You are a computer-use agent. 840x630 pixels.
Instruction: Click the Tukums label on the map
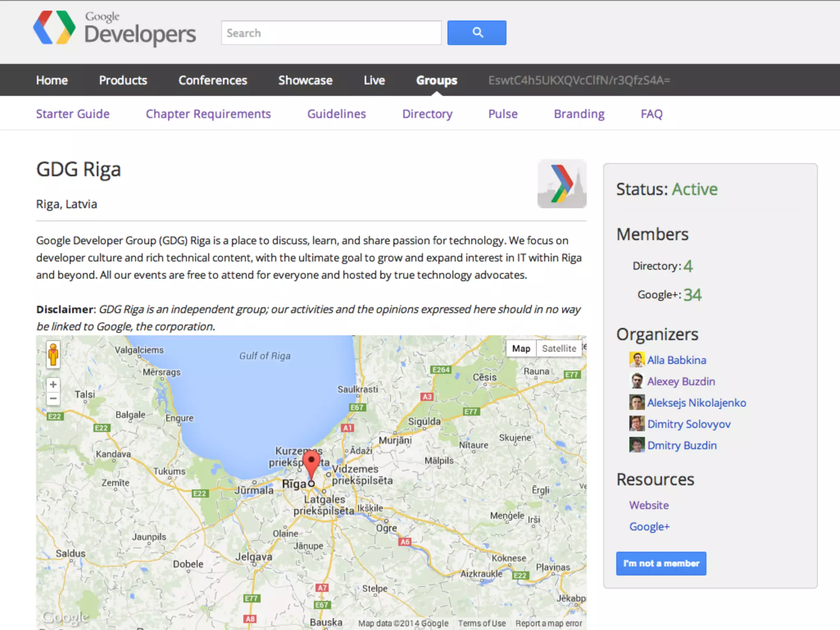pyautogui.click(x=169, y=471)
